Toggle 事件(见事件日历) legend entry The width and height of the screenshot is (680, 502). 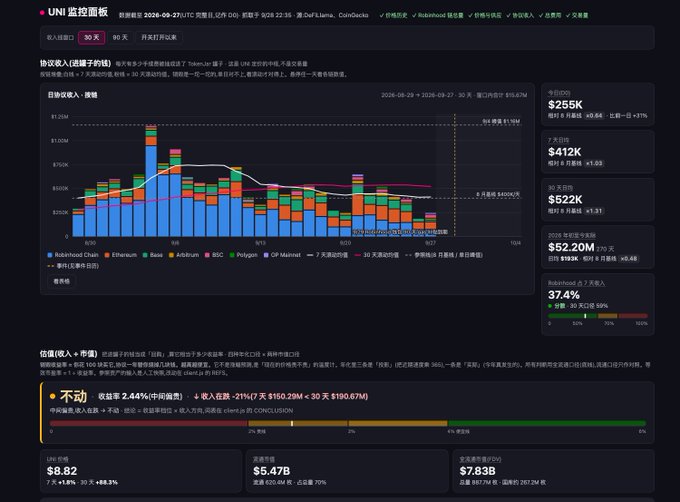pyautogui.click(x=73, y=266)
